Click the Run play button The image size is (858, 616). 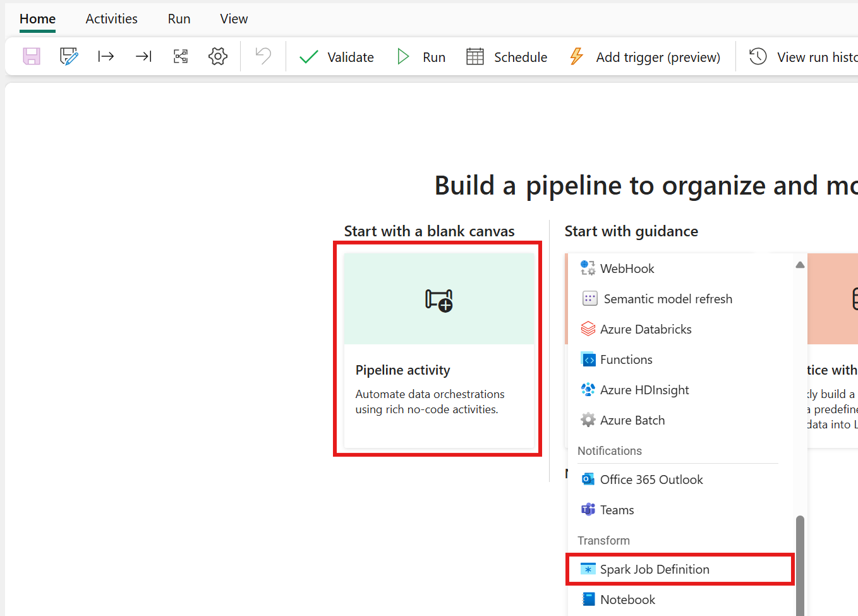421,57
